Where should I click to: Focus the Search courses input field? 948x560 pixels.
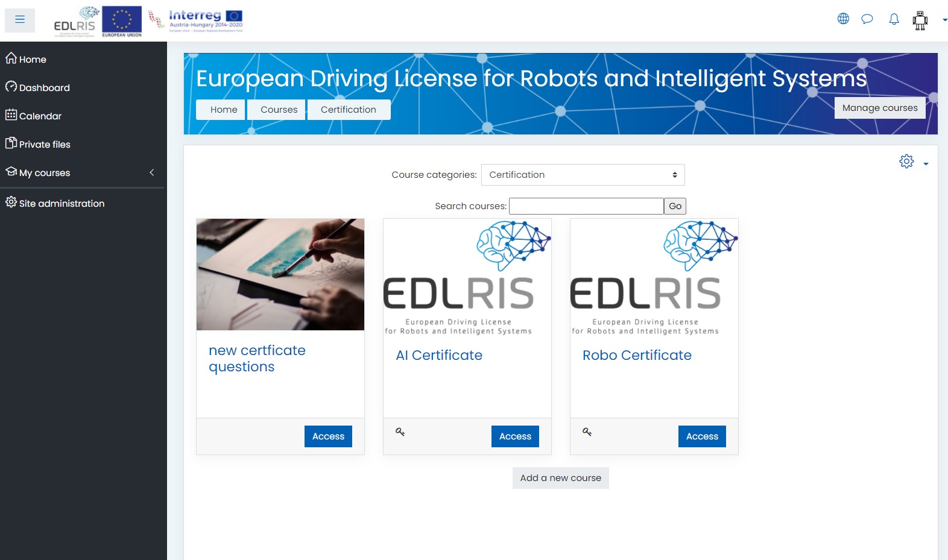(x=586, y=206)
